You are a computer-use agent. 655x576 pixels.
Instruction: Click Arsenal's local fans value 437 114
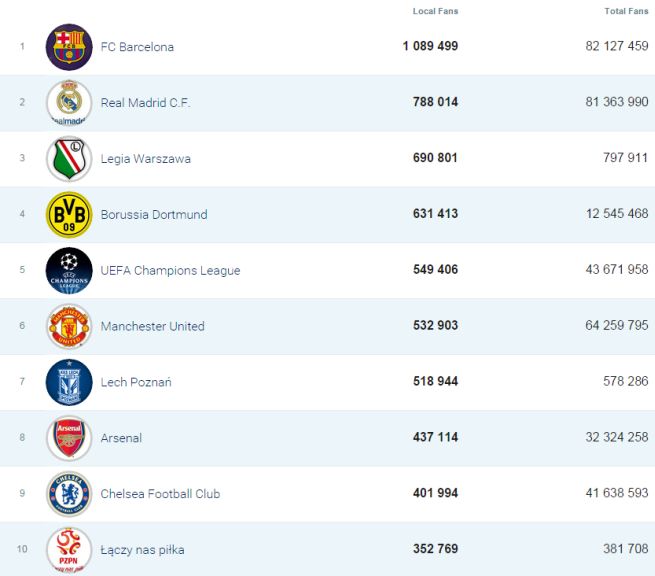click(435, 438)
